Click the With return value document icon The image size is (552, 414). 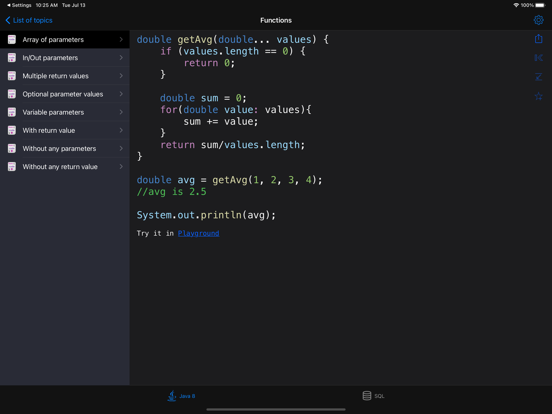pos(12,130)
